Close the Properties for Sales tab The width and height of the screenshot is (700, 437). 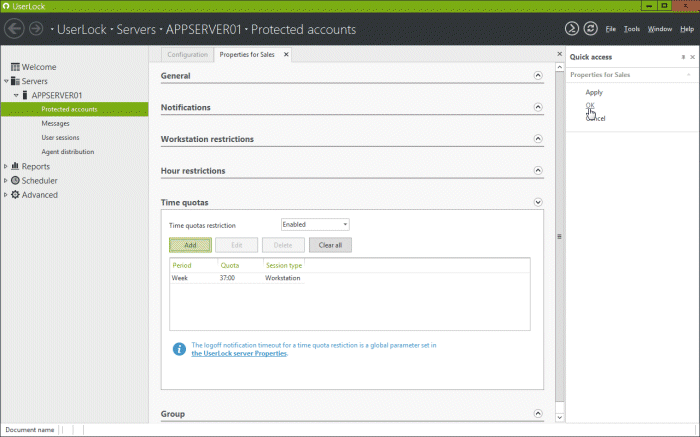[x=286, y=55]
